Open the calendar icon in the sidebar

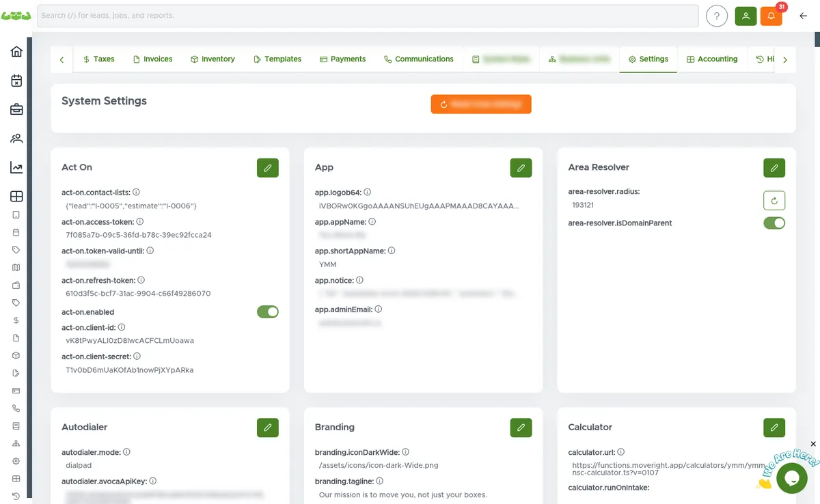click(15, 80)
